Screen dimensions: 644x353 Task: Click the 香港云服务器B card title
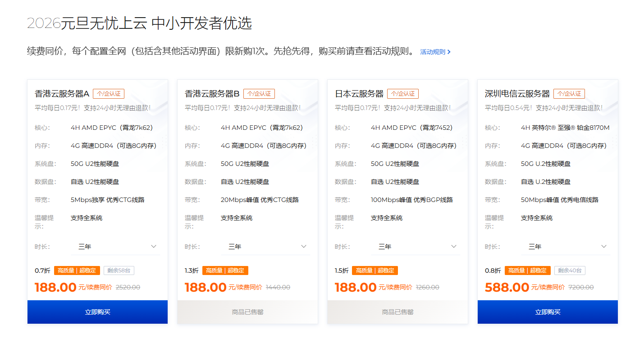(212, 94)
